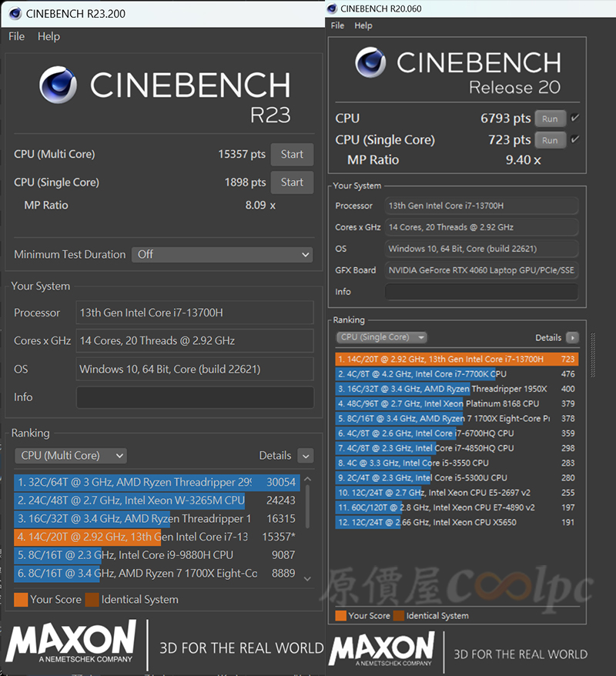The image size is (616, 676).
Task: Click the Cinebench Release 20 sphere logo
Action: coord(370,62)
